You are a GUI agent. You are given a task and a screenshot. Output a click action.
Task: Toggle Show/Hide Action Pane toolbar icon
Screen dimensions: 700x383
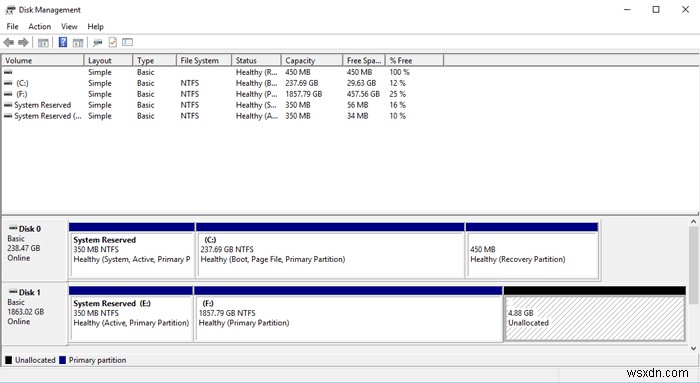click(x=78, y=42)
